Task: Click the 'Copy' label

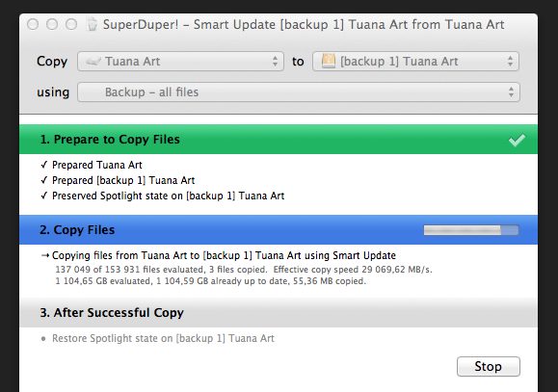Action: pos(52,62)
